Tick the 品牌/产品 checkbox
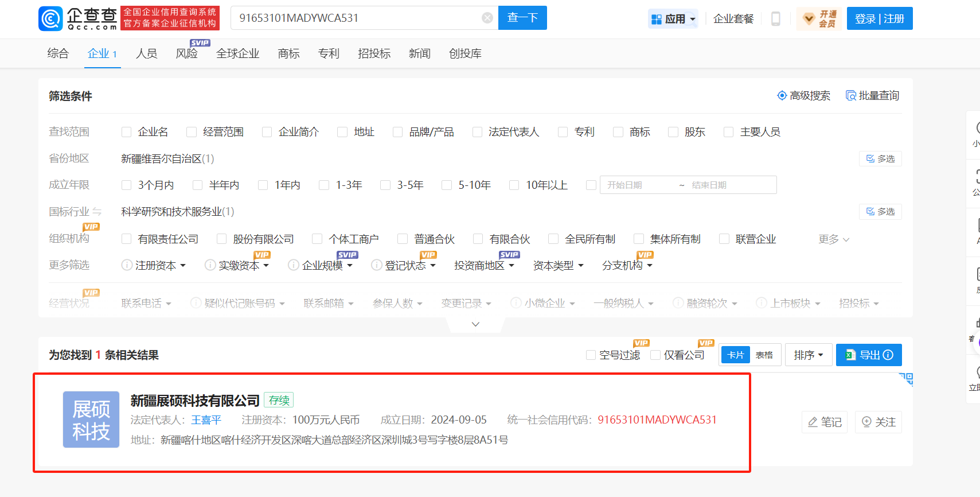The image size is (980, 497). 397,132
